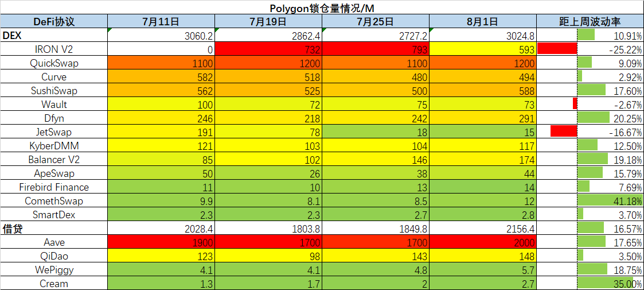644x290 pixels.
Task: Click the SmartDex row label
Action: (x=54, y=215)
